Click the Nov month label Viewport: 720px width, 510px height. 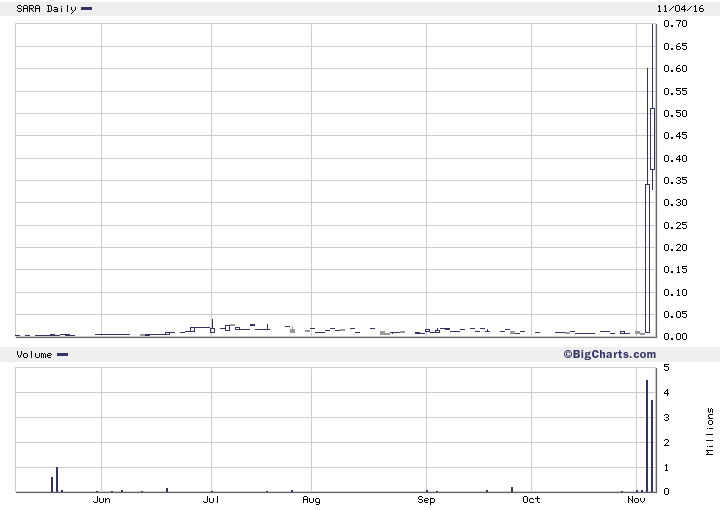point(636,500)
